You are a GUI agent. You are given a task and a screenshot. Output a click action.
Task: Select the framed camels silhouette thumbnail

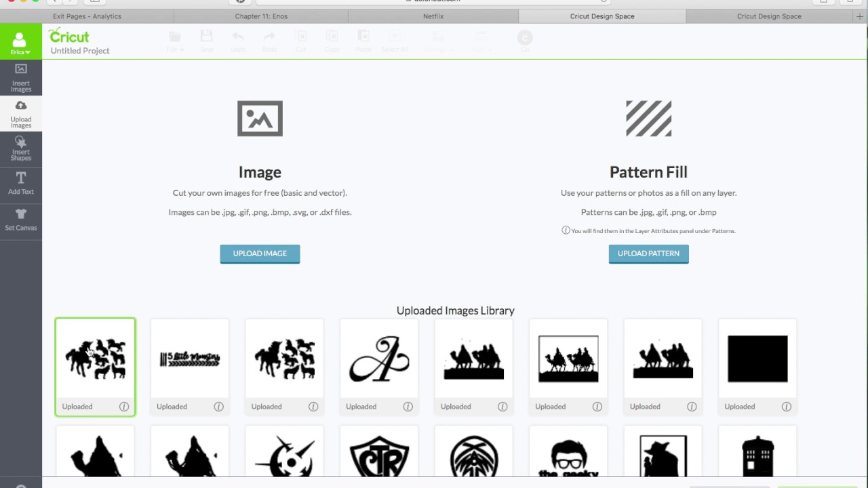click(x=568, y=359)
